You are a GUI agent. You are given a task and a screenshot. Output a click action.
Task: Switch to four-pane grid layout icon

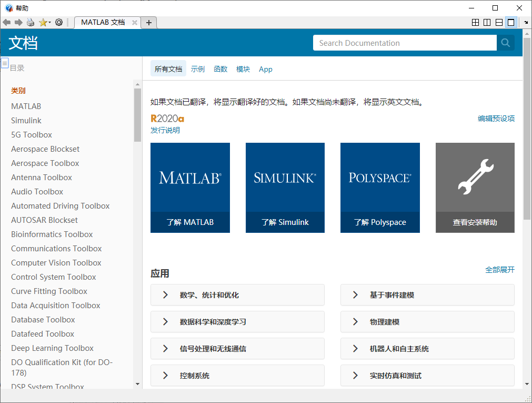pos(475,23)
